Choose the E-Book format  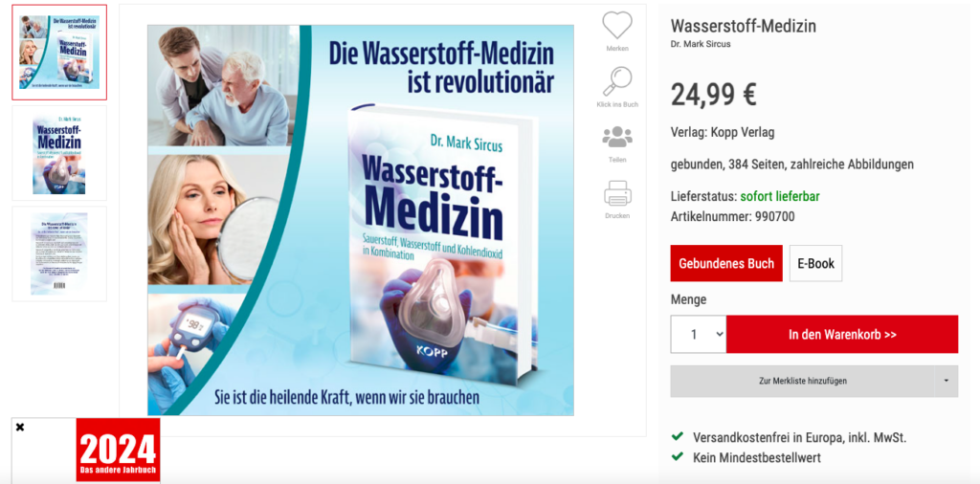point(815,263)
